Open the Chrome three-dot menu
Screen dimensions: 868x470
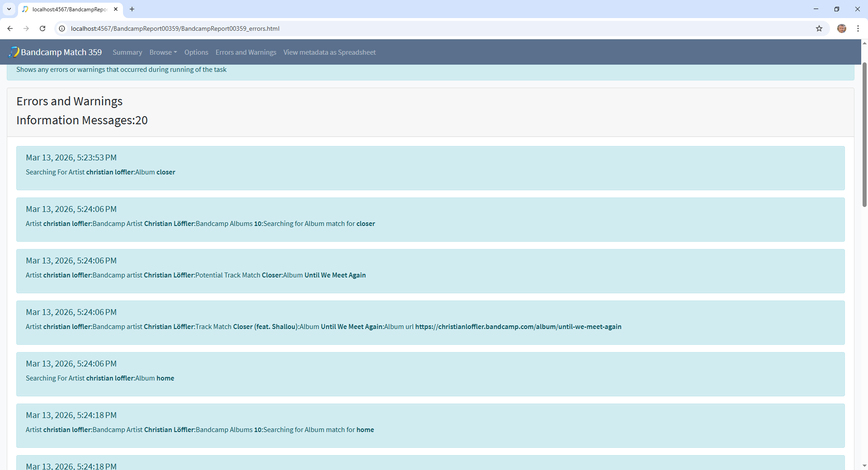point(858,28)
